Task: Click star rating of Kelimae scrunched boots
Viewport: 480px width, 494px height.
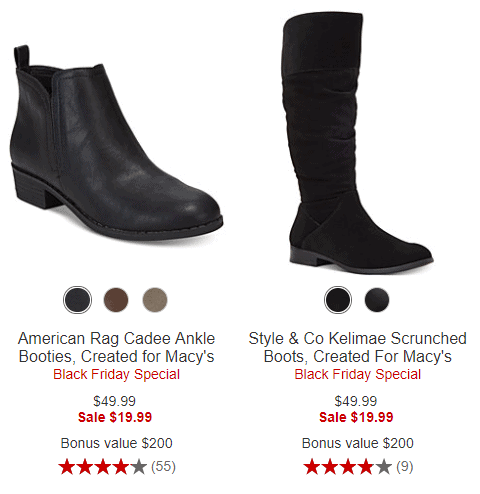Action: pos(348,467)
